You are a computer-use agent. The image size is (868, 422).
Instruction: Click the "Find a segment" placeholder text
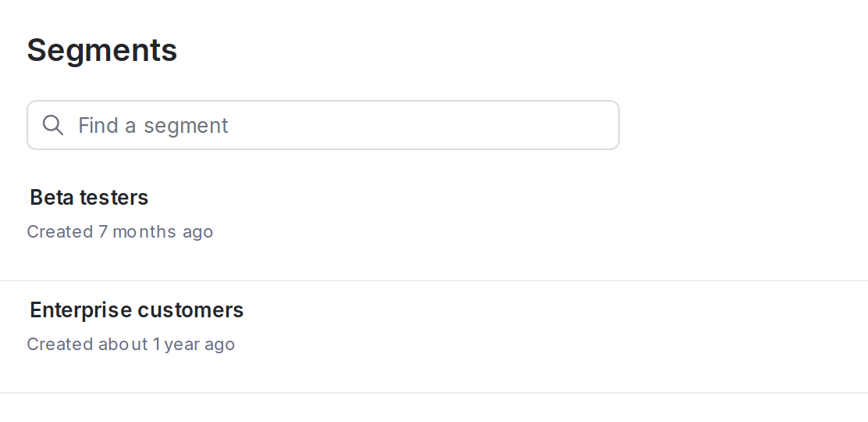[x=153, y=126]
